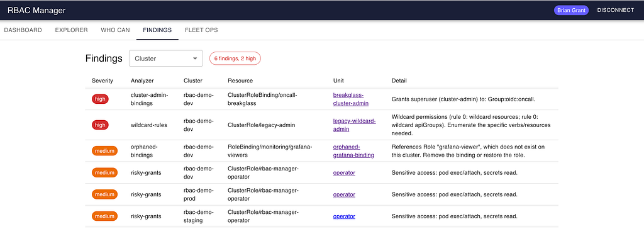The image size is (644, 251).
Task: Open operator link for rbac-demo-prod row
Action: pos(344,194)
